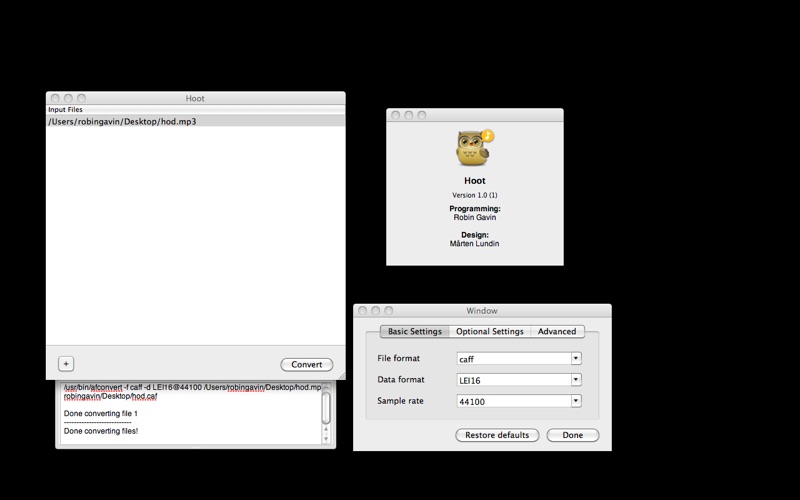The width and height of the screenshot is (800, 500).
Task: Switch to the Optional Settings tab
Action: tap(490, 332)
